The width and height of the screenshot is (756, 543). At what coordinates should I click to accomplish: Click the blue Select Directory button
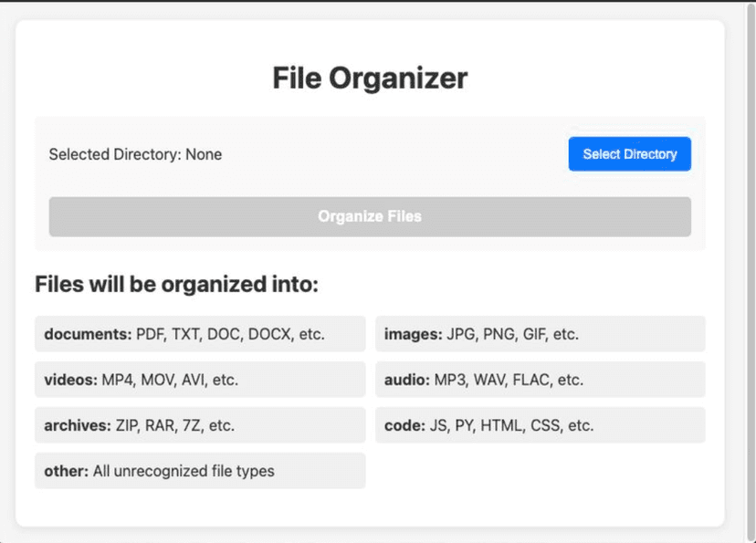point(629,154)
